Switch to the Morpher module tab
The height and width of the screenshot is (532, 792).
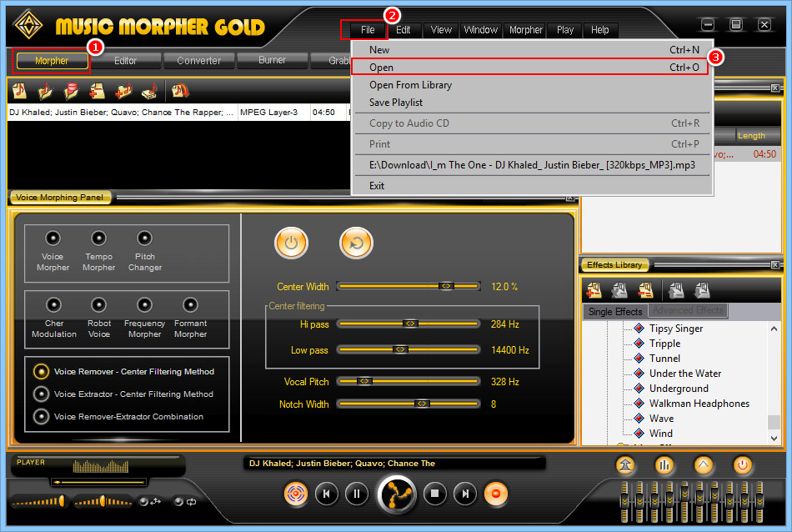[52, 61]
